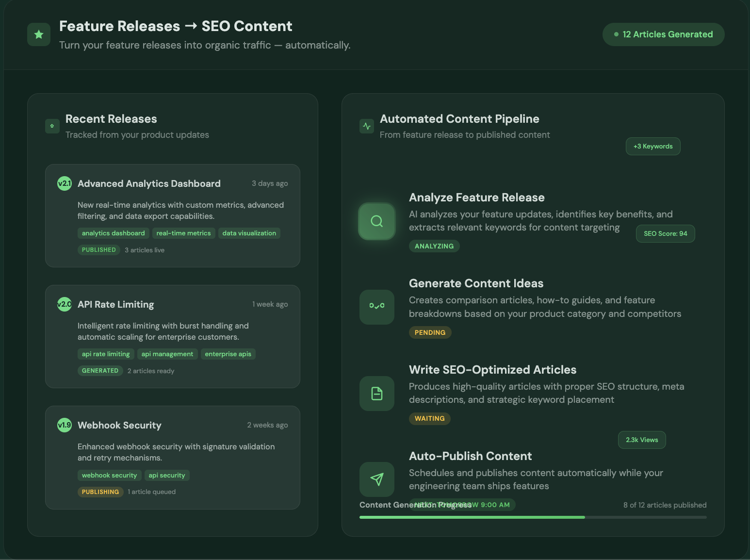Click the v1.9 version badge
The image size is (750, 560).
click(65, 425)
